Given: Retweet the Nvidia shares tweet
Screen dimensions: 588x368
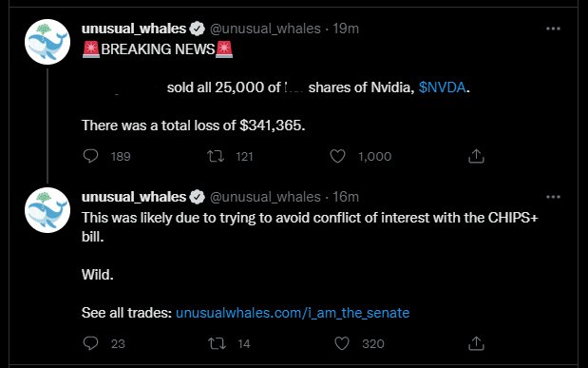Looking at the screenshot, I should click(x=216, y=156).
